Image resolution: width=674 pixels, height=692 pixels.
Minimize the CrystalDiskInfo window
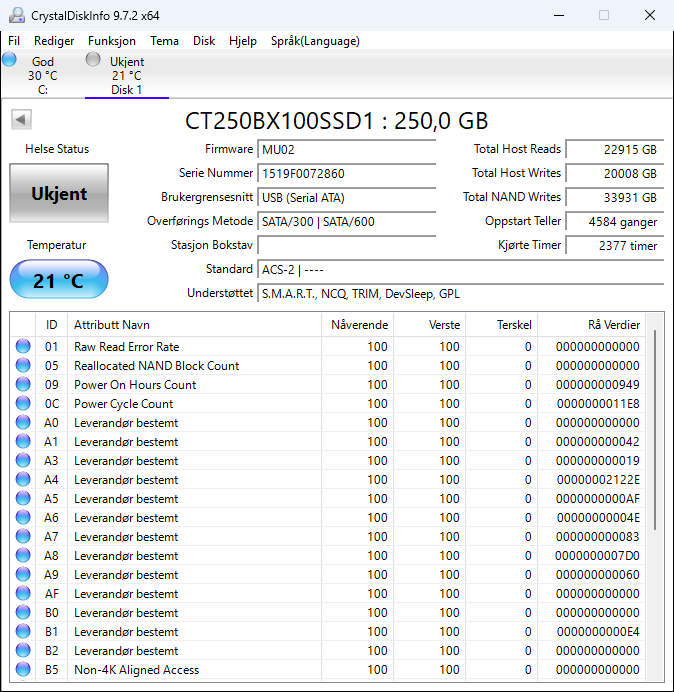point(559,15)
